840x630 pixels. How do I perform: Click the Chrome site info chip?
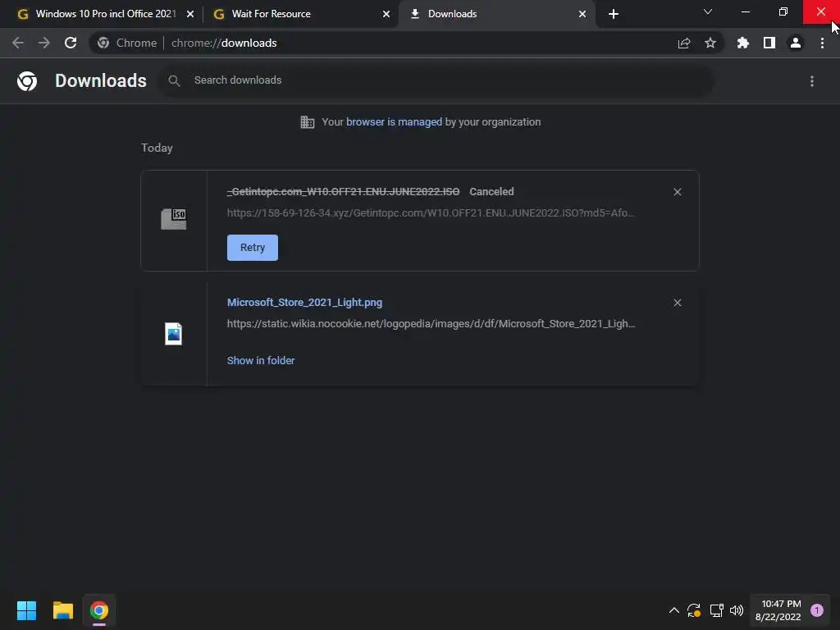pyautogui.click(x=127, y=43)
